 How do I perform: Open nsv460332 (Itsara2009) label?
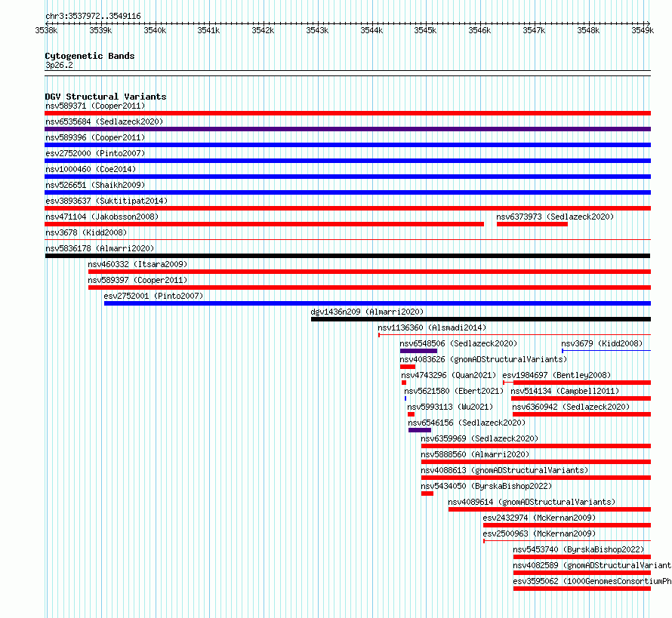(137, 264)
